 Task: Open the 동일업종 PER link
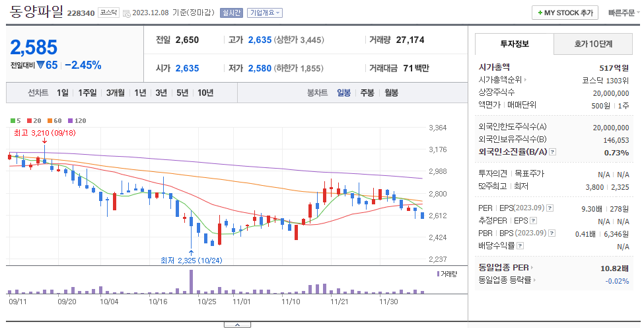click(505, 268)
